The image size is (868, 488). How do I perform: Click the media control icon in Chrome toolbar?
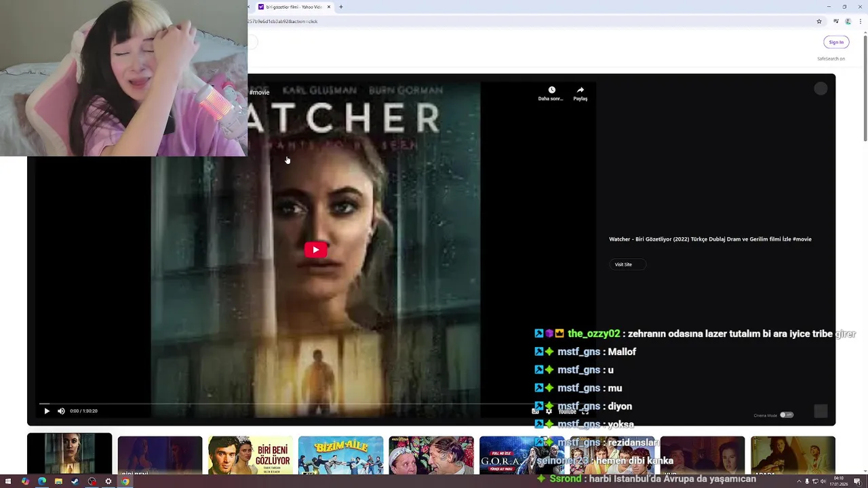836,21
